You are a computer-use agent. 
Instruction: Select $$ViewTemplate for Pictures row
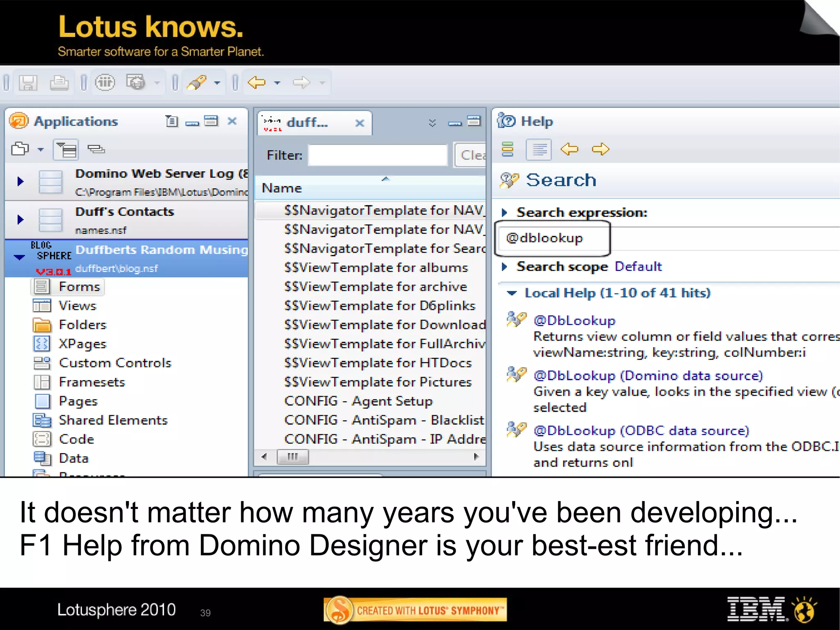(371, 382)
